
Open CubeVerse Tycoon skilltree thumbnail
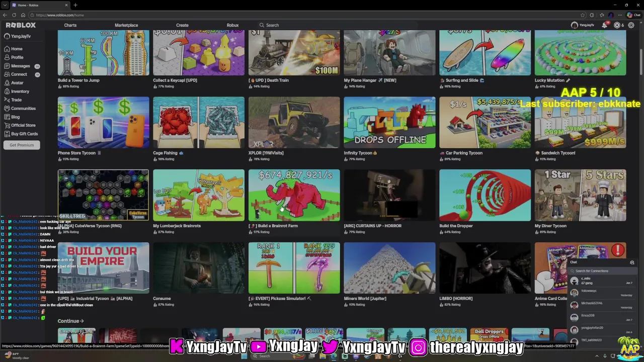click(103, 195)
